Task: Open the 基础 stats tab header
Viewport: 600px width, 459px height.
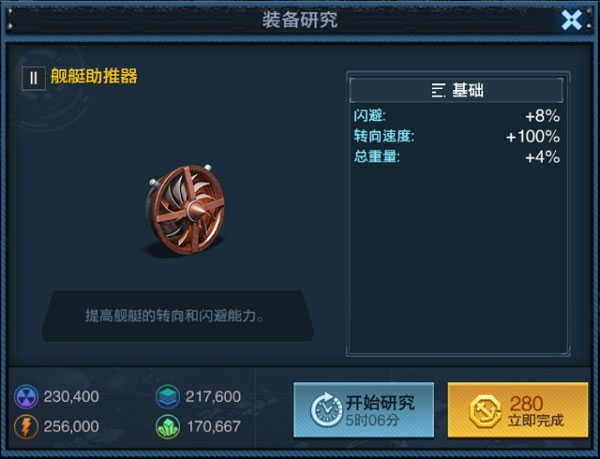Action: point(456,90)
